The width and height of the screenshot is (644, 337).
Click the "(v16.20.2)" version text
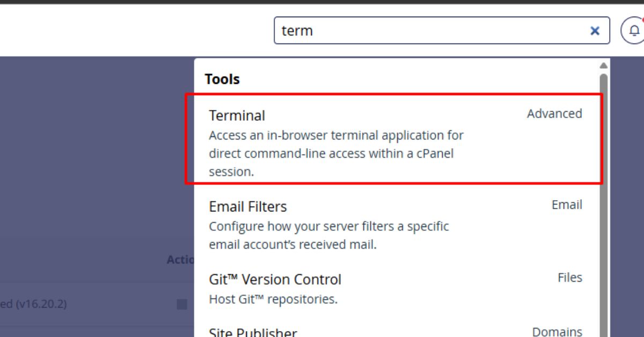click(x=41, y=304)
